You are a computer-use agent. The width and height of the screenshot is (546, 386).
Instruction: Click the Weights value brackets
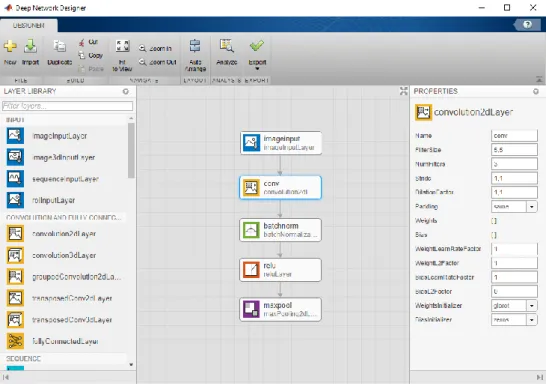tap(494, 221)
